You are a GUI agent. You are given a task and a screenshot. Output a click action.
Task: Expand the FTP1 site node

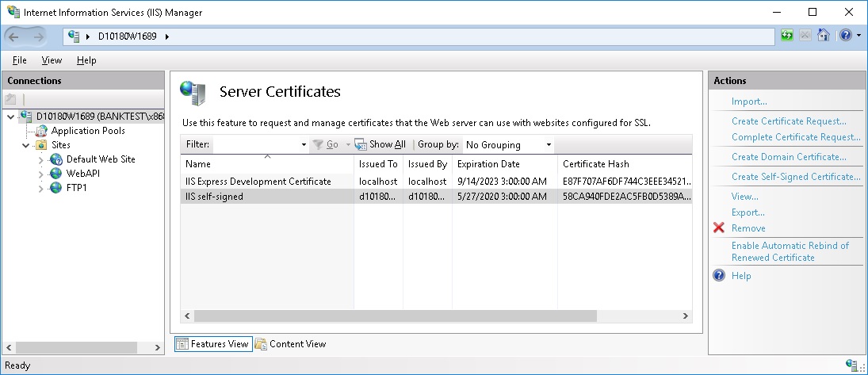pyautogui.click(x=40, y=189)
